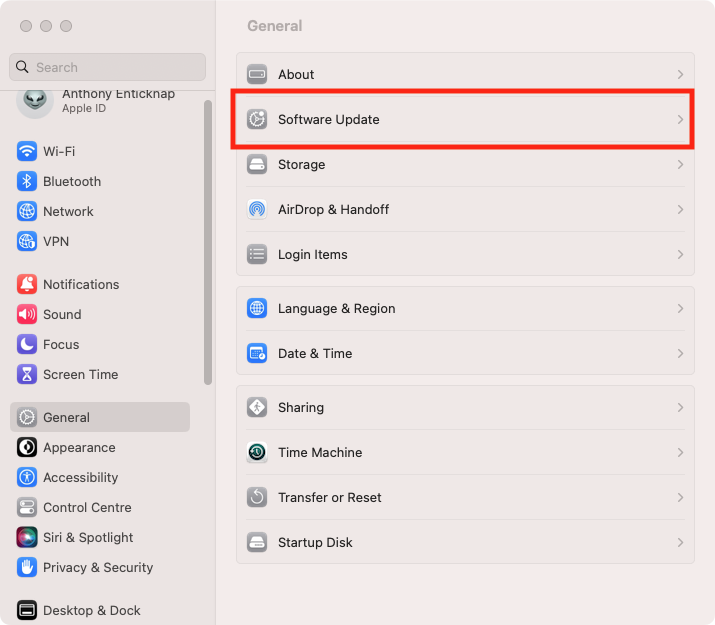Viewport: 715px width, 625px height.
Task: Click the Desktop & Dock icon
Action: pyautogui.click(x=27, y=610)
